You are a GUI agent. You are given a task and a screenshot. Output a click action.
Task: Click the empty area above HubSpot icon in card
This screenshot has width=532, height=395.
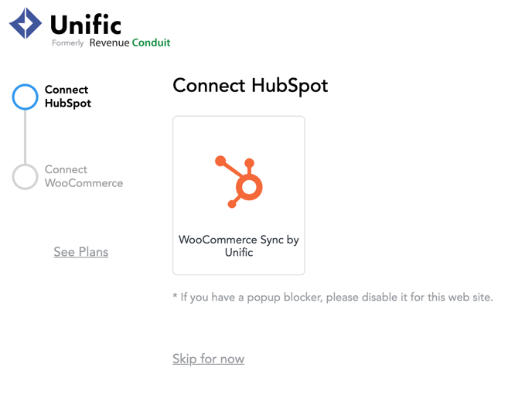(x=239, y=135)
